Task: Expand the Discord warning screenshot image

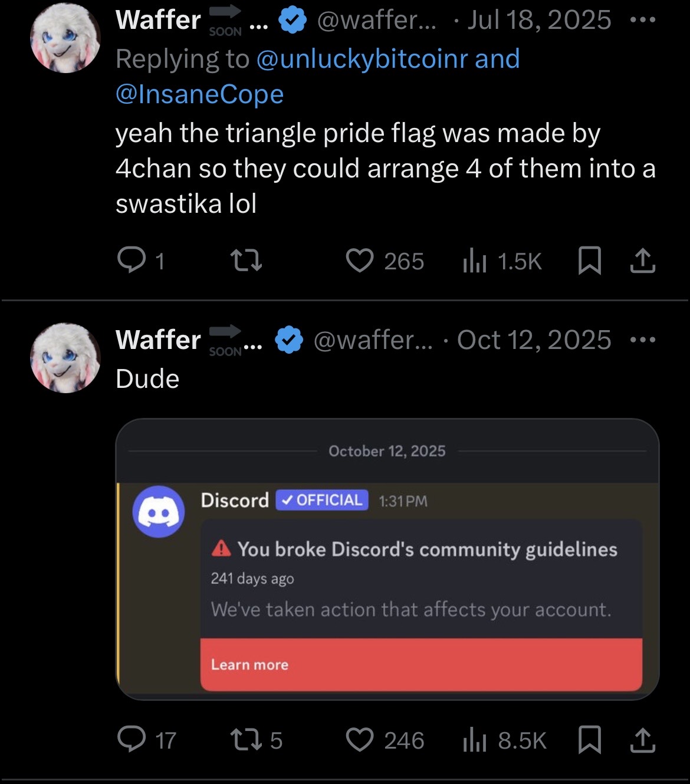Action: (x=387, y=559)
